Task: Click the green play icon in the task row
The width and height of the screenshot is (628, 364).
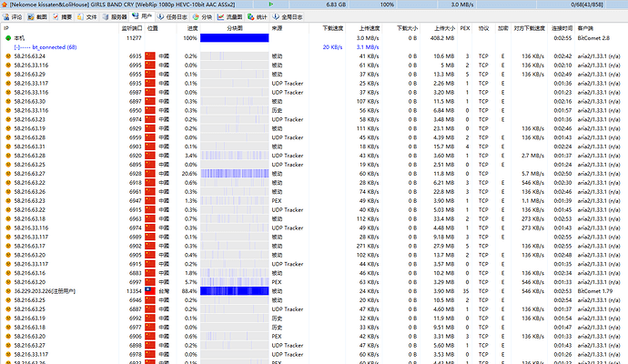Action: click(x=271, y=5)
